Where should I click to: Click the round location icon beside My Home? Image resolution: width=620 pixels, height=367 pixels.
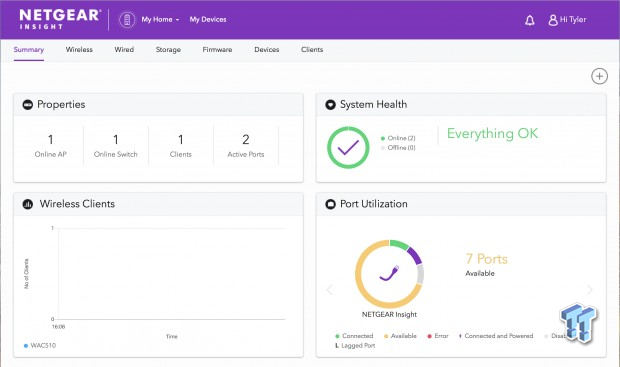pos(127,19)
